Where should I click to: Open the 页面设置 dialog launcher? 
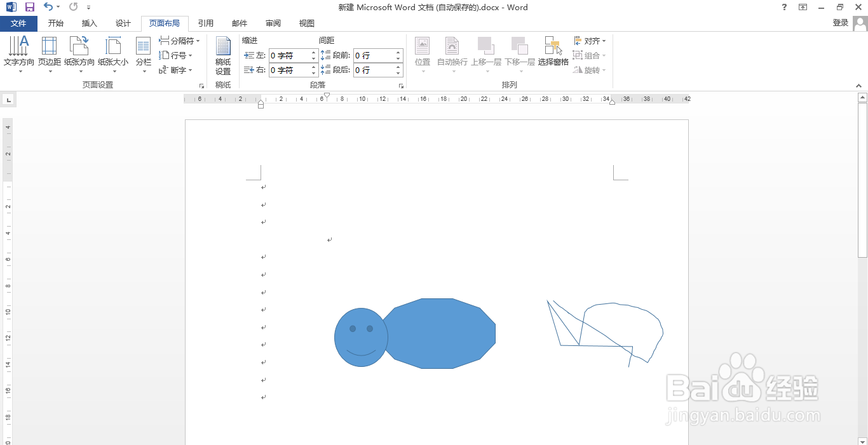pyautogui.click(x=202, y=85)
